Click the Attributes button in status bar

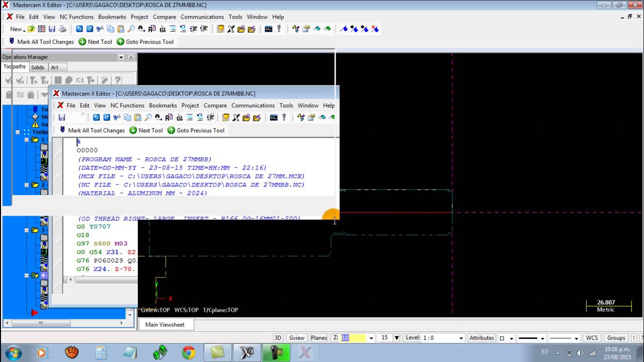coord(481,338)
